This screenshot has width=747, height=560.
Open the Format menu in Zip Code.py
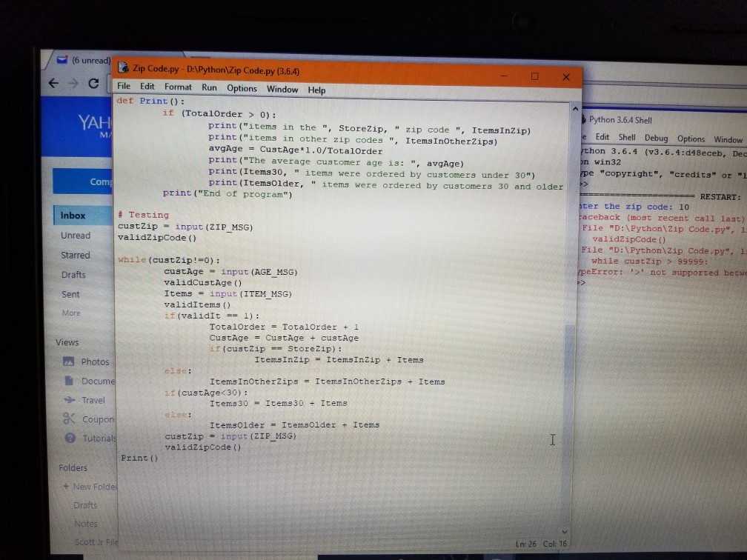[178, 89]
